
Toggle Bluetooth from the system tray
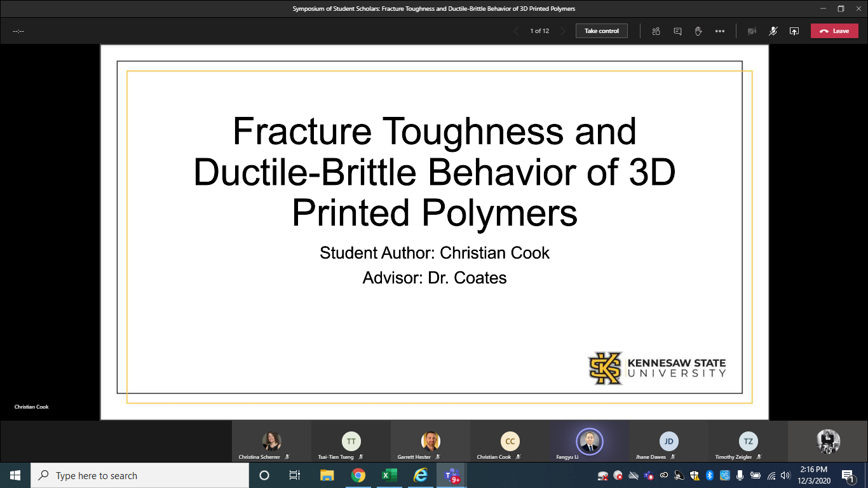pyautogui.click(x=710, y=475)
